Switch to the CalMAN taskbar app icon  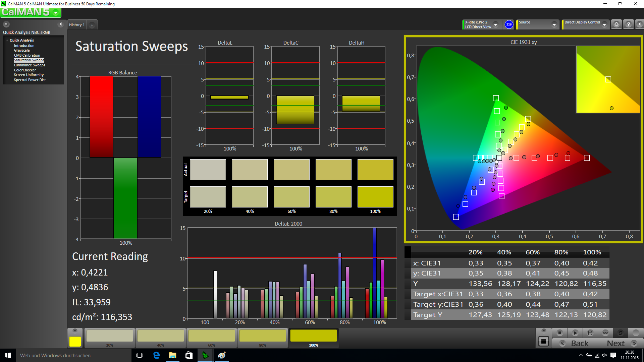[x=205, y=355]
